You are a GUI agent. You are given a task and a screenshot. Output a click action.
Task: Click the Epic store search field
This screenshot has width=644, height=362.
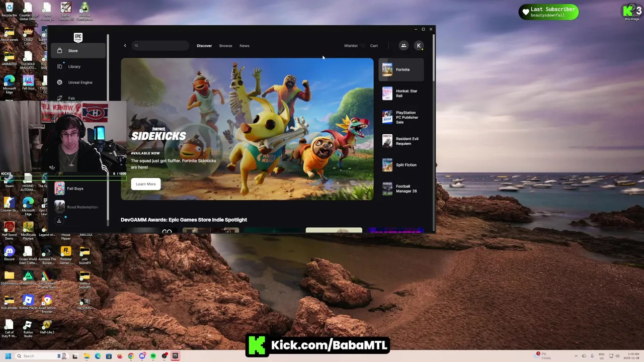(x=161, y=46)
